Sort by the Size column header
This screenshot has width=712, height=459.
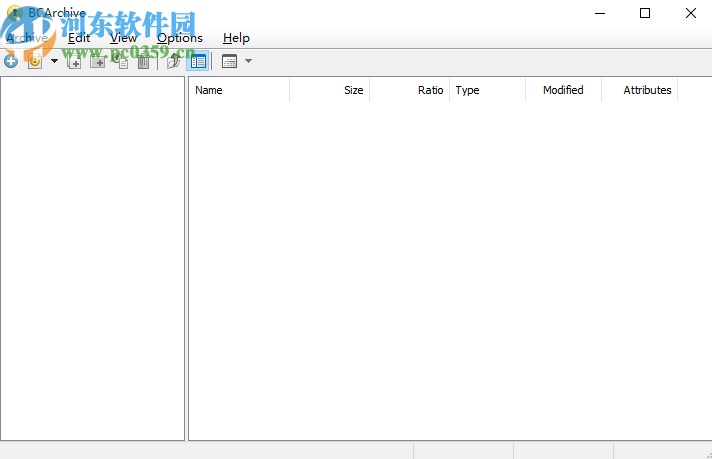click(x=330, y=90)
